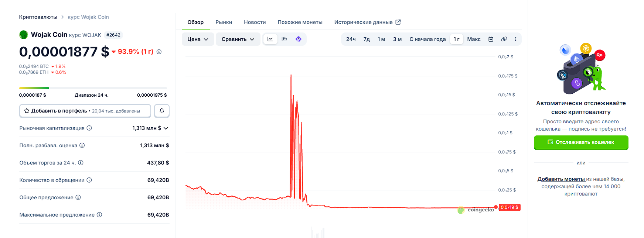Open the Сравнить dropdown
Screen dimensions: 644x238
tap(238, 39)
